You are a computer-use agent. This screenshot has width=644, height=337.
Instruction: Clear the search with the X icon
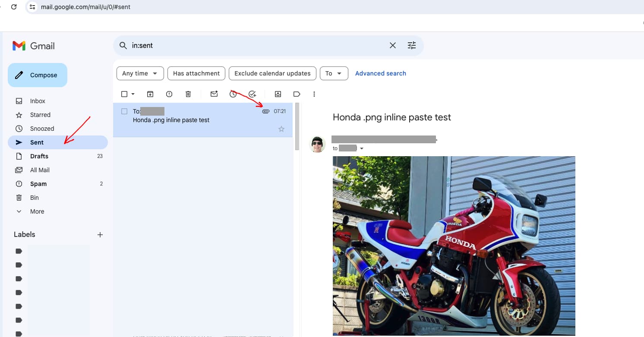click(x=393, y=45)
